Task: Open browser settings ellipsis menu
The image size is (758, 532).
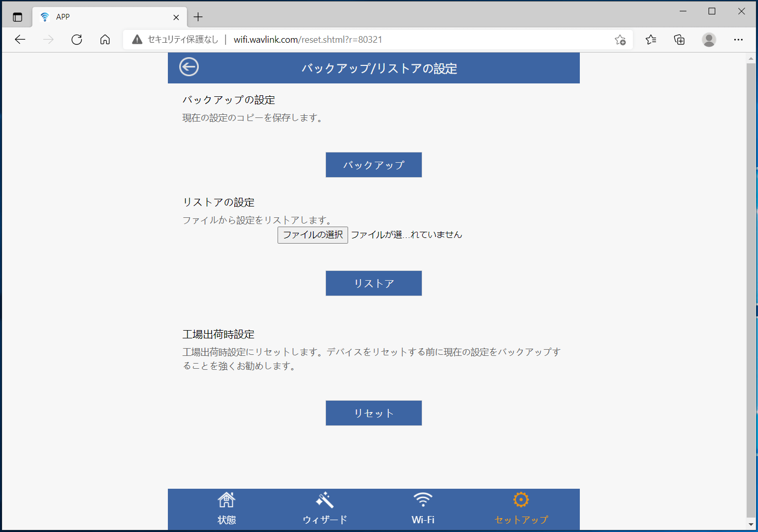Action: [738, 40]
